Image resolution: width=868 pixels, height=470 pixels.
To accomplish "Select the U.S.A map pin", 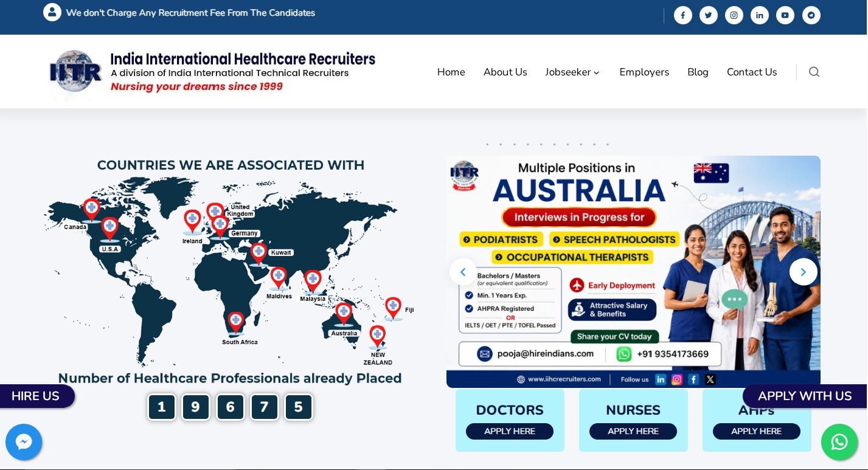I will (110, 229).
